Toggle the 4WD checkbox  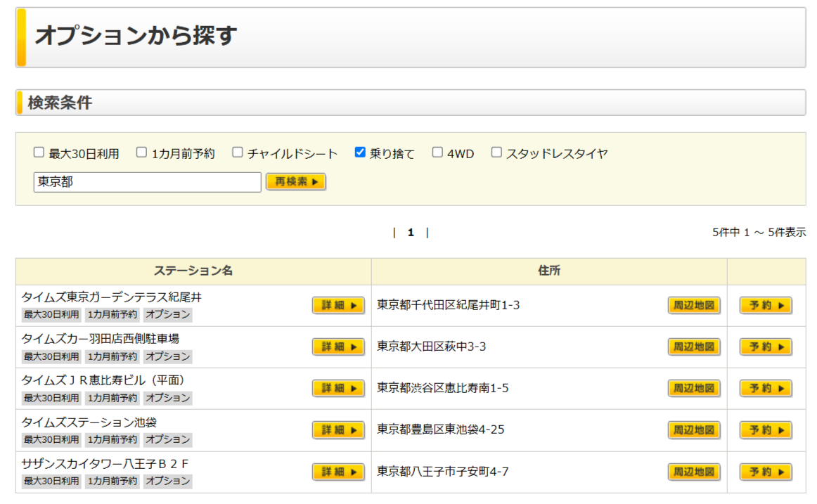(437, 153)
